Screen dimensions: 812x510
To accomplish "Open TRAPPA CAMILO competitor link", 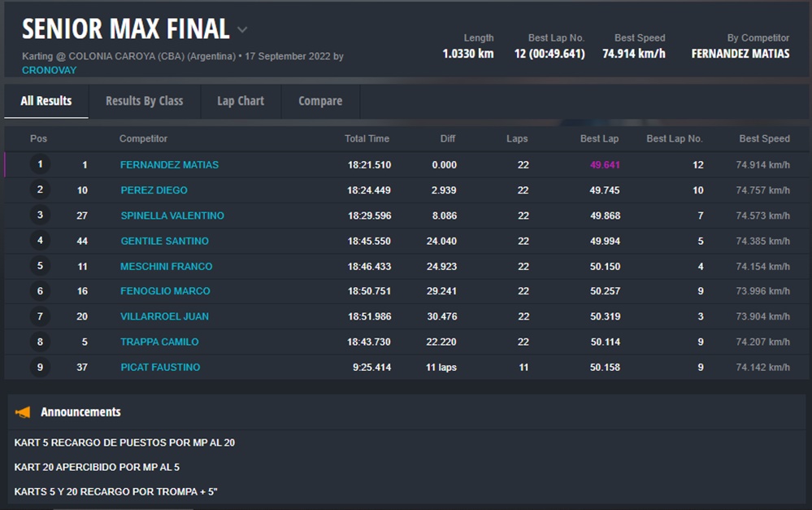I will click(x=159, y=342).
